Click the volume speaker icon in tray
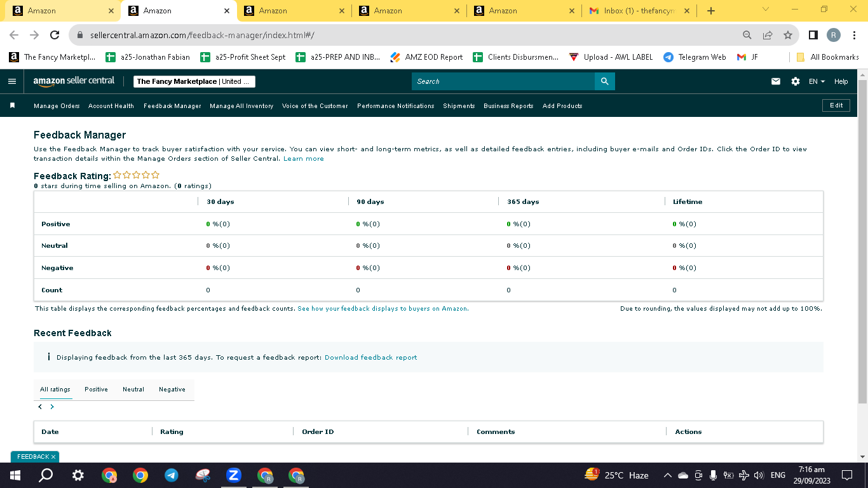Screen dimensions: 868x488 (758, 475)
